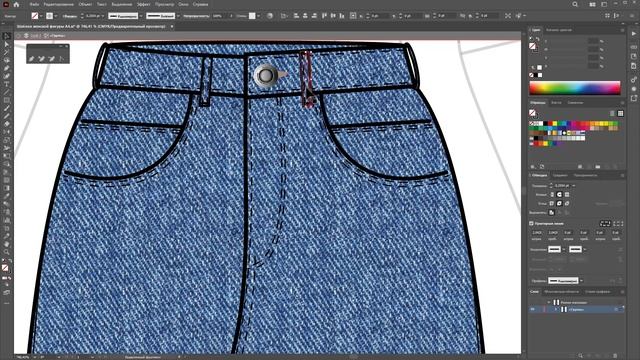Screen dimensions: 640x360
Task: Click the butt cap icon in Обводка panel
Action: click(552, 195)
